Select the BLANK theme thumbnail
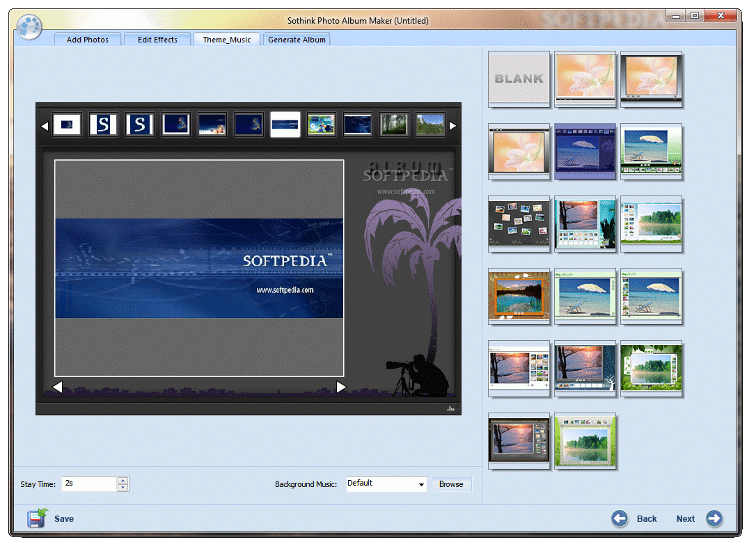This screenshot has width=756, height=551. coord(519,79)
